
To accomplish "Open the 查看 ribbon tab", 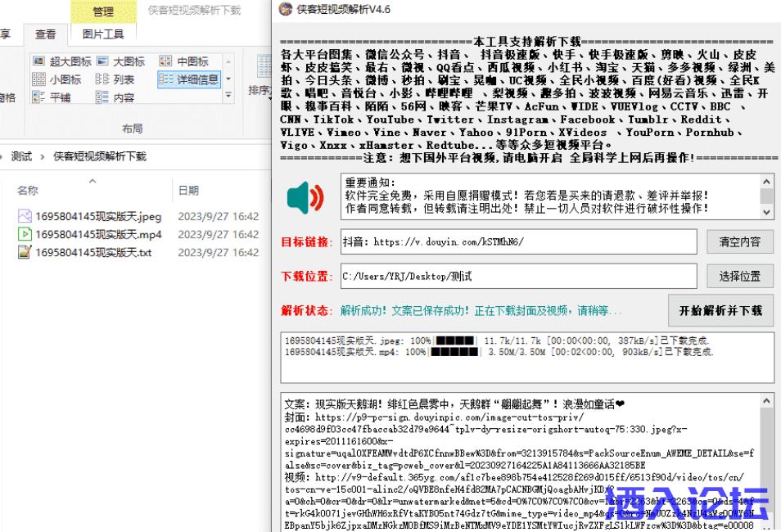I will click(45, 34).
